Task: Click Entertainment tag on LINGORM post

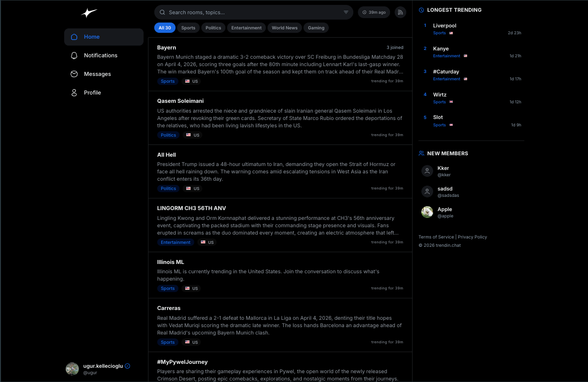Action: point(176,242)
